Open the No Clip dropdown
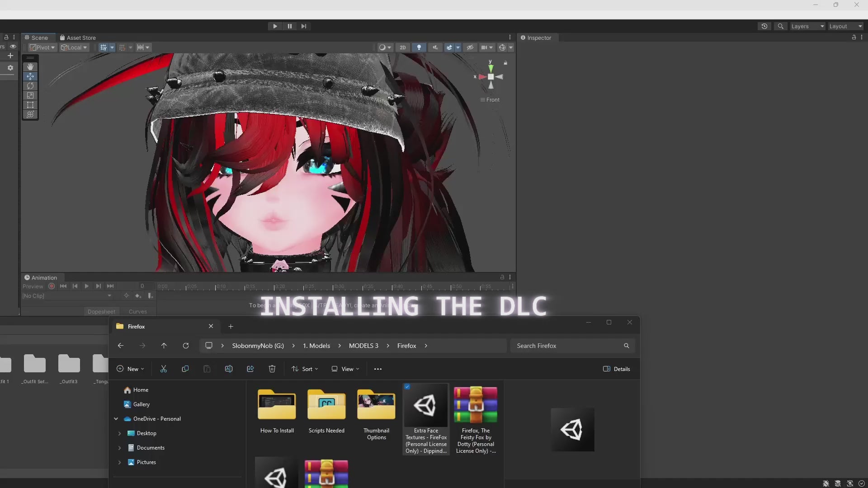 [x=67, y=296]
